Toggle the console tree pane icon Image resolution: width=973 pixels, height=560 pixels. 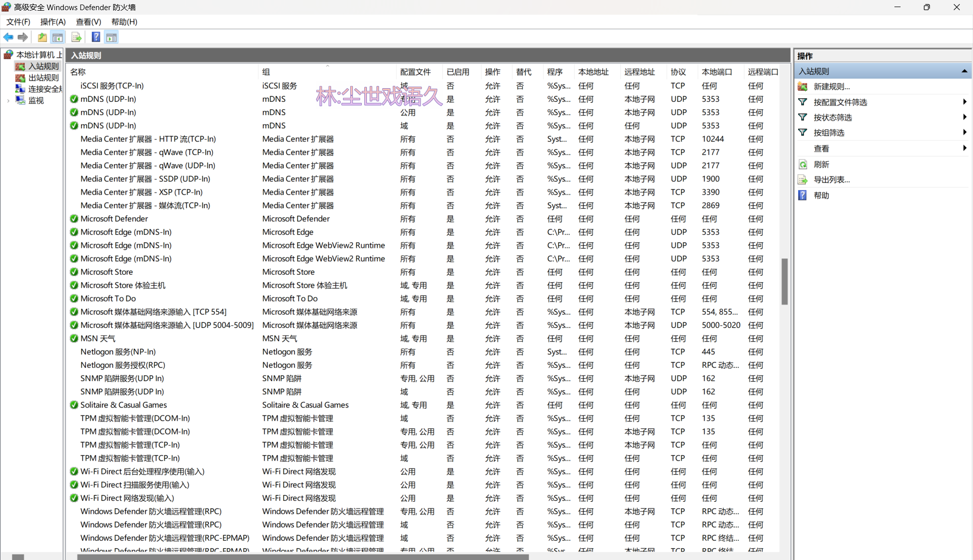tap(58, 37)
